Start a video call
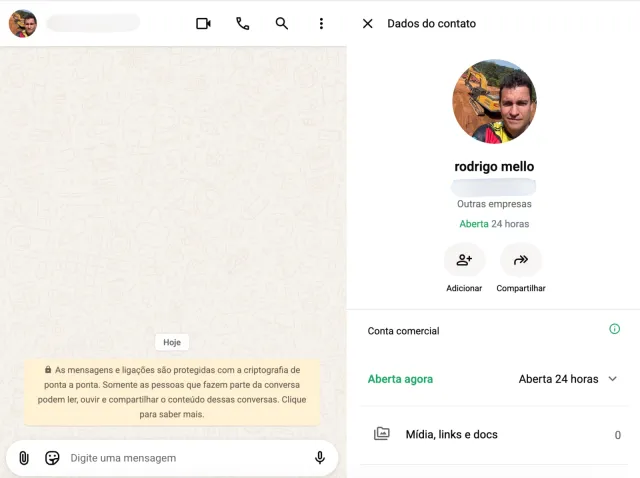The height and width of the screenshot is (478, 640). (203, 24)
